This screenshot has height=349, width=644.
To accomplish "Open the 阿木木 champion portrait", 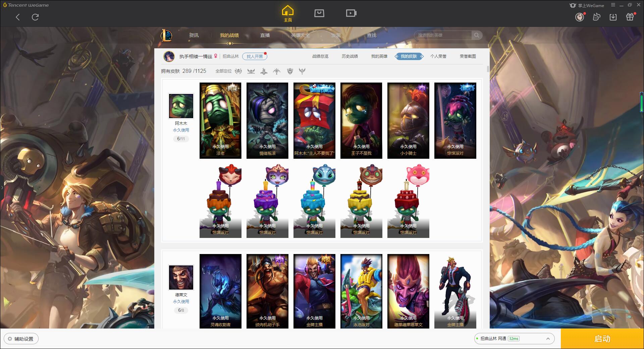I will click(181, 106).
